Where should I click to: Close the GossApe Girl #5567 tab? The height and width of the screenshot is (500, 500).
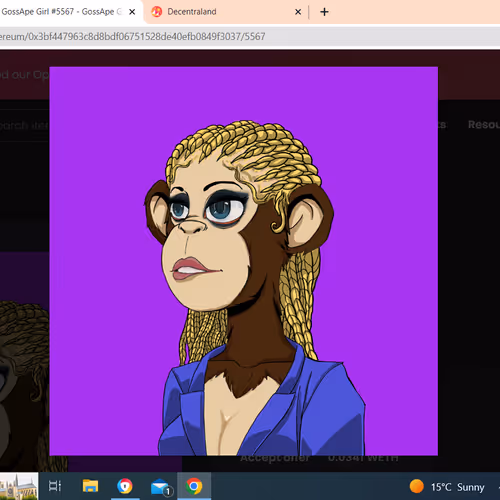tap(132, 12)
